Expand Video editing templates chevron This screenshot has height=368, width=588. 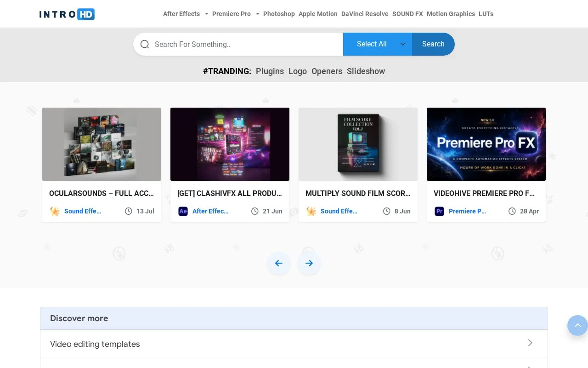pos(530,343)
